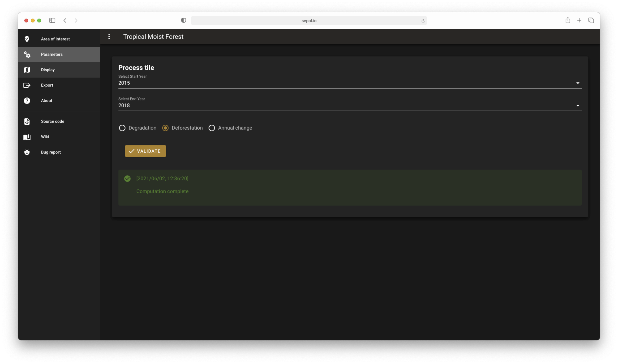Open the start year 2015 combo box

pos(343,83)
